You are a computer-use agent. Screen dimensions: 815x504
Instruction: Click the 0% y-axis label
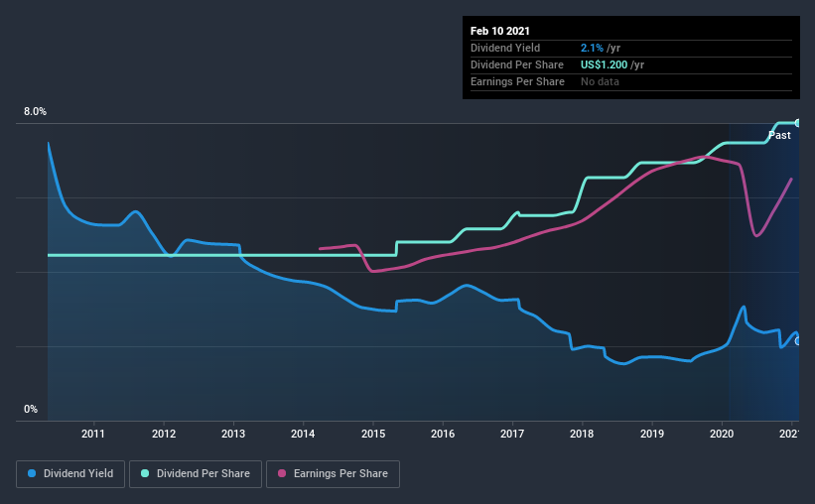tap(31, 410)
